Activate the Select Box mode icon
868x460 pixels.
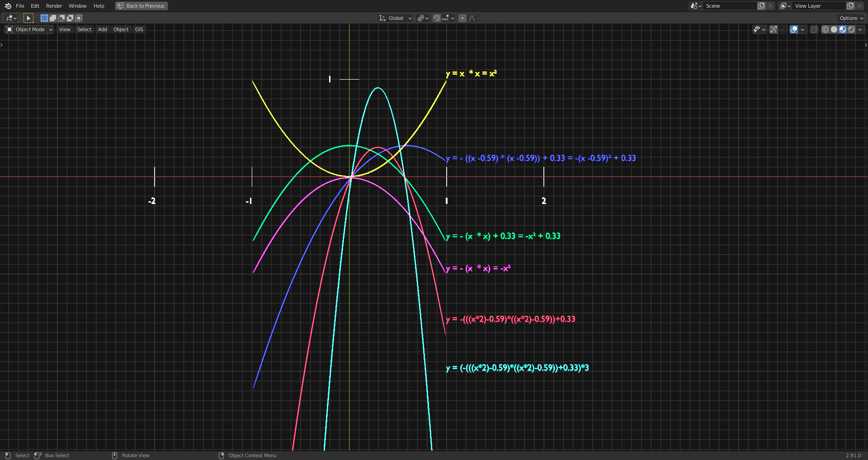coord(44,18)
